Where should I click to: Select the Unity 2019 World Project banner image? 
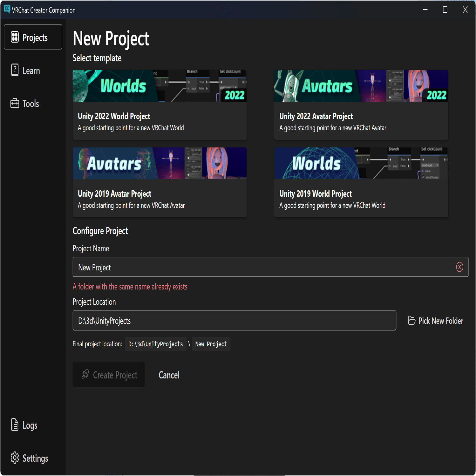coord(361,163)
